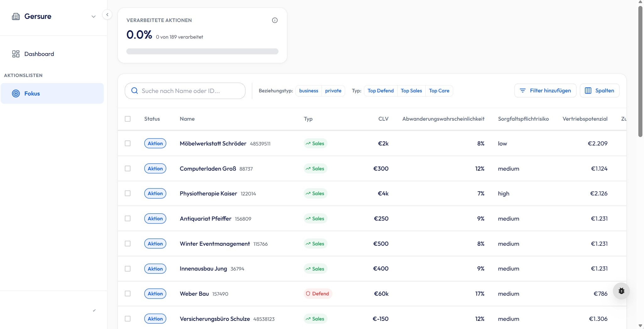The width and height of the screenshot is (644, 329).
Task: Click the Verarbeitete Aktionen progress bar
Action: (202, 52)
